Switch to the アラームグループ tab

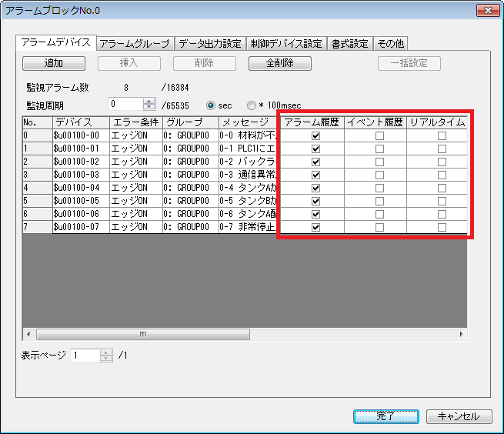[135, 43]
